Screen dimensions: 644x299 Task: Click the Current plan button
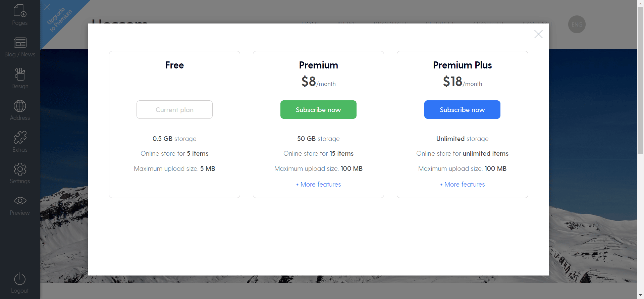174,109
